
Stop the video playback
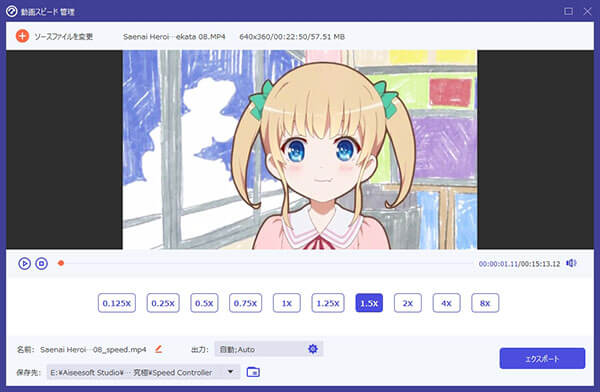tap(41, 263)
